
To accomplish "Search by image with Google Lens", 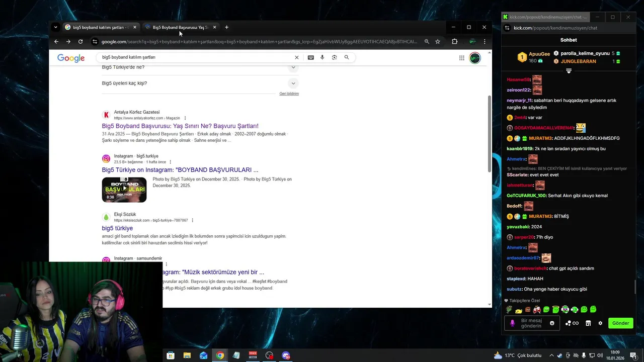I will click(x=334, y=57).
